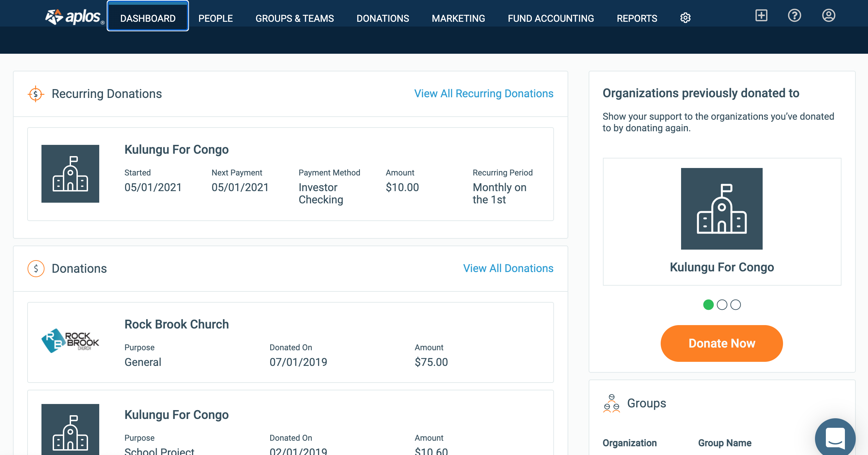Open the chat support bubble
This screenshot has width=868, height=455.
click(835, 438)
